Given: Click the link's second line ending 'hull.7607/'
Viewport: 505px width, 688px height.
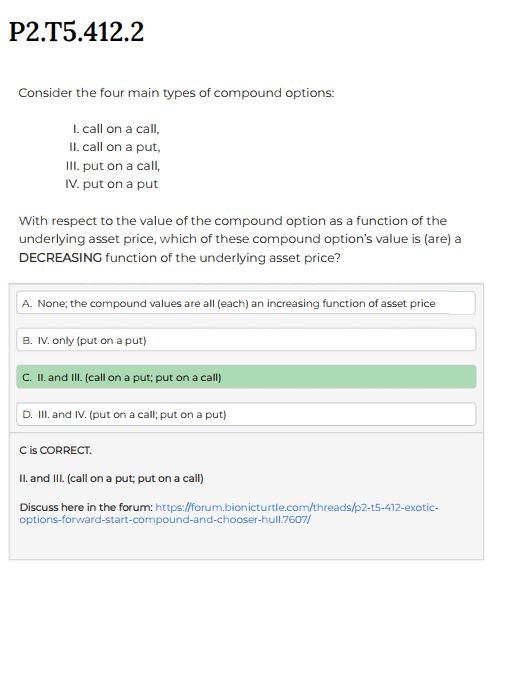Looking at the screenshot, I should click(165, 520).
